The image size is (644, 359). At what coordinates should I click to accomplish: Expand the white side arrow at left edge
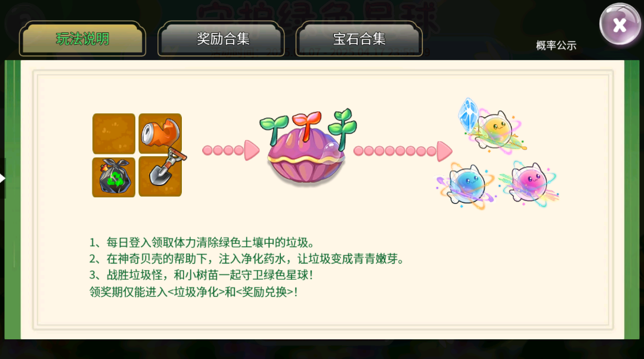pyautogui.click(x=2, y=178)
